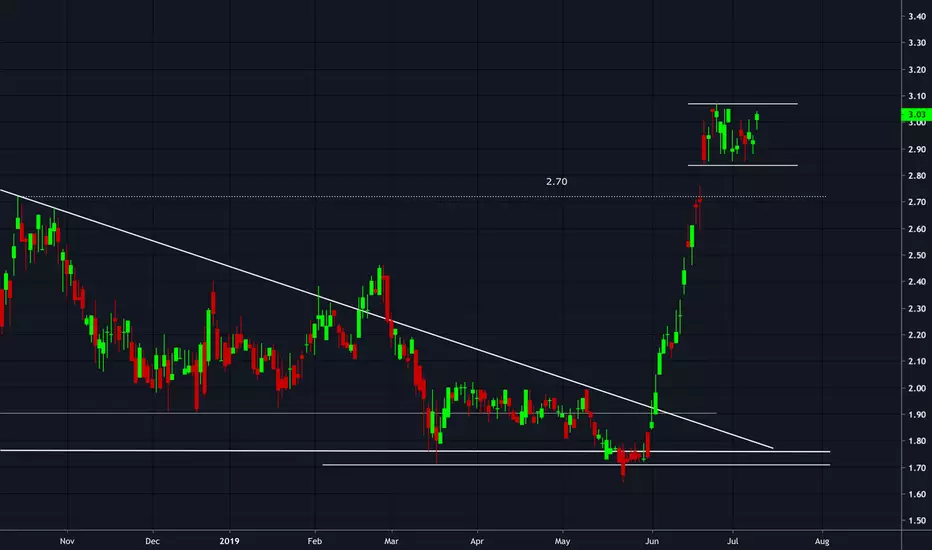This screenshot has width=932, height=550.
Task: Click the Mar label on time axis
Action: click(391, 541)
